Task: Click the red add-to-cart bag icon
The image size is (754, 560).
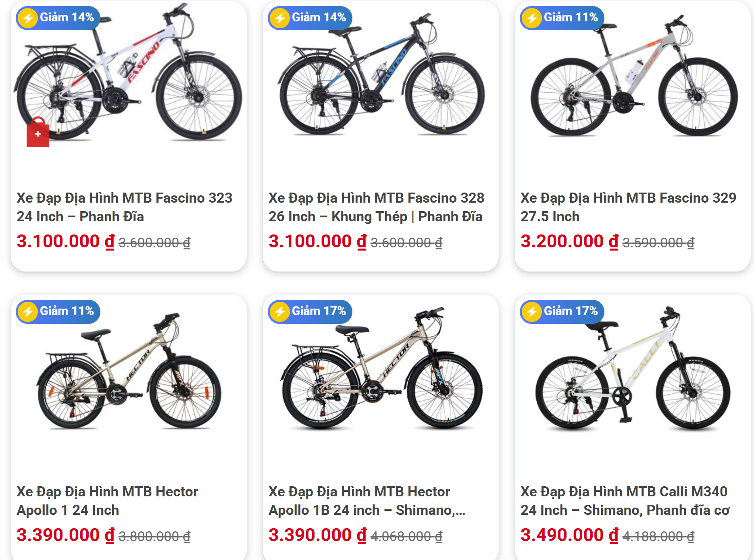Action: 38,133
